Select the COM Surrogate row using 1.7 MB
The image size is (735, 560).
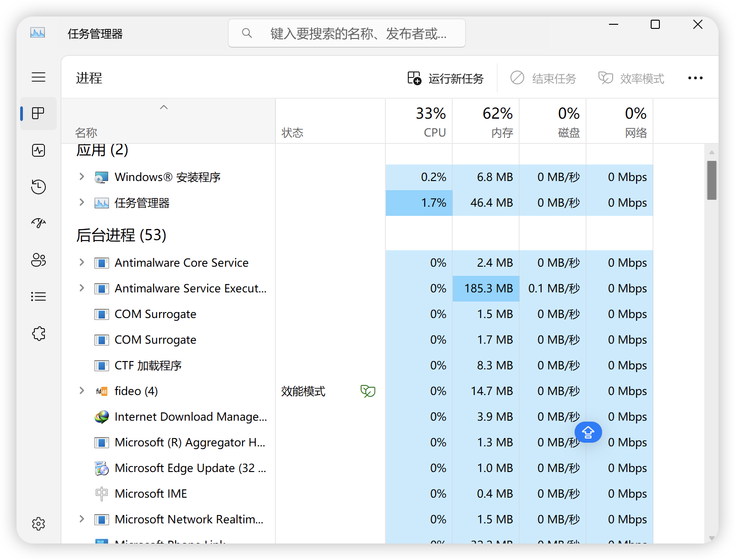(x=357, y=340)
